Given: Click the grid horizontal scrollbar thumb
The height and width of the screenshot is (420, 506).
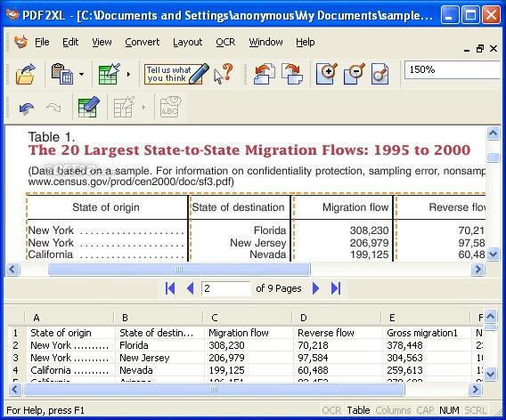Looking at the screenshot, I should (x=214, y=390).
